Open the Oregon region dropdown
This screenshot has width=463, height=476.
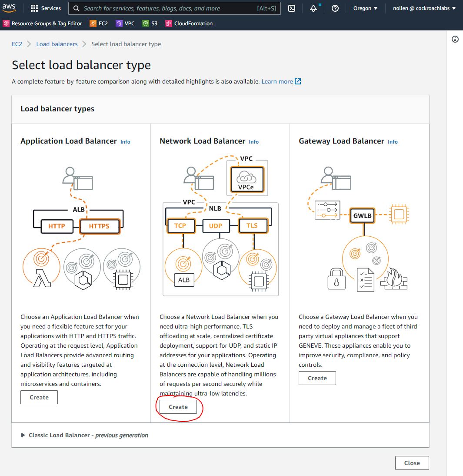click(365, 8)
